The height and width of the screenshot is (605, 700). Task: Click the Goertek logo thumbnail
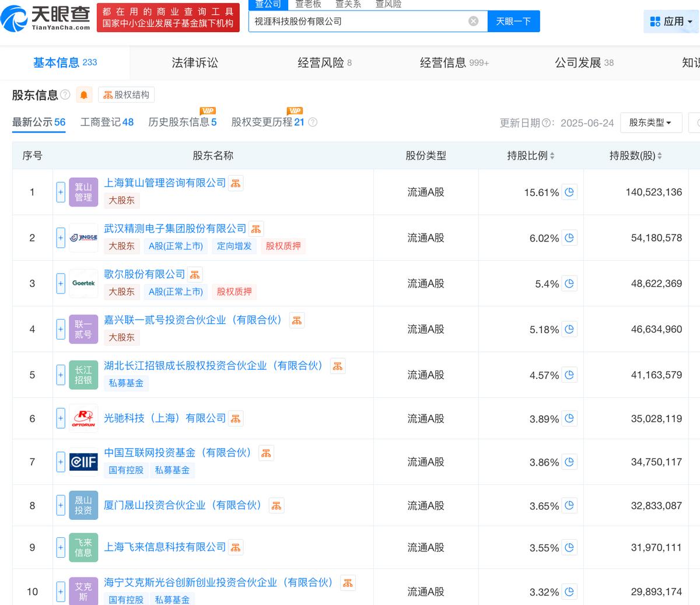(83, 284)
